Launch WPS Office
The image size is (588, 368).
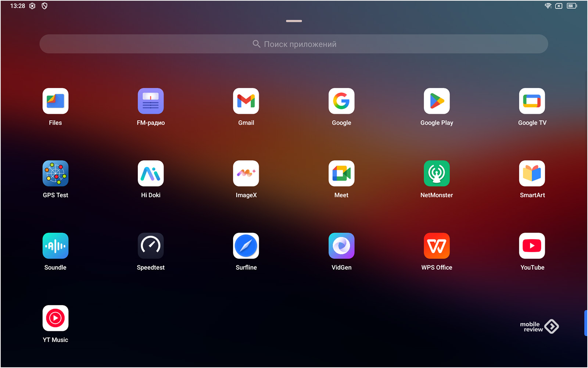(437, 246)
